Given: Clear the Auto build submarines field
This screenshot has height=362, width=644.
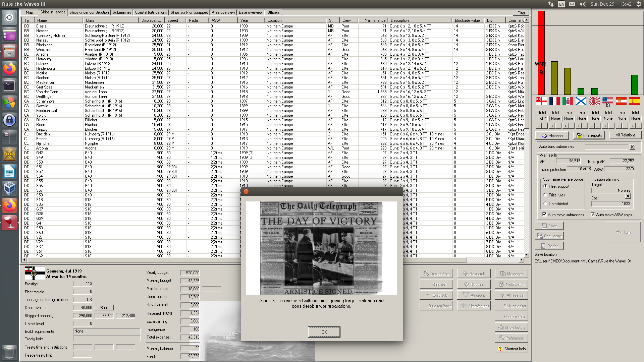Looking at the screenshot, I should 632,147.
